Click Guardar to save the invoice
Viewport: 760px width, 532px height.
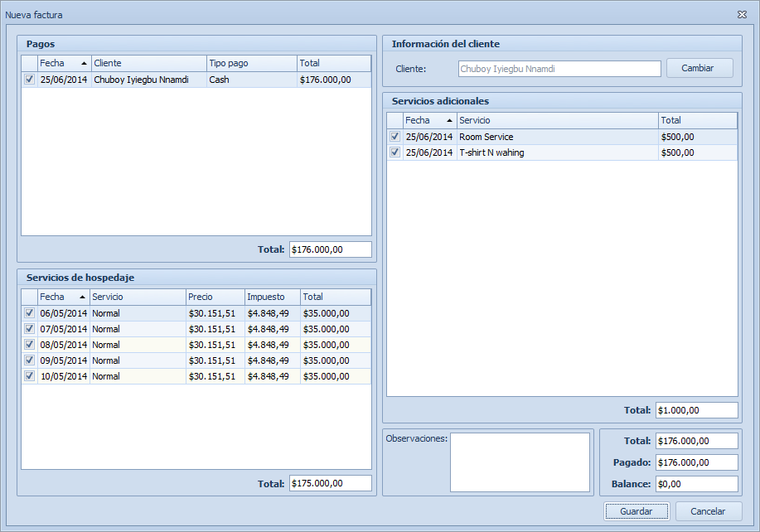pos(637,511)
